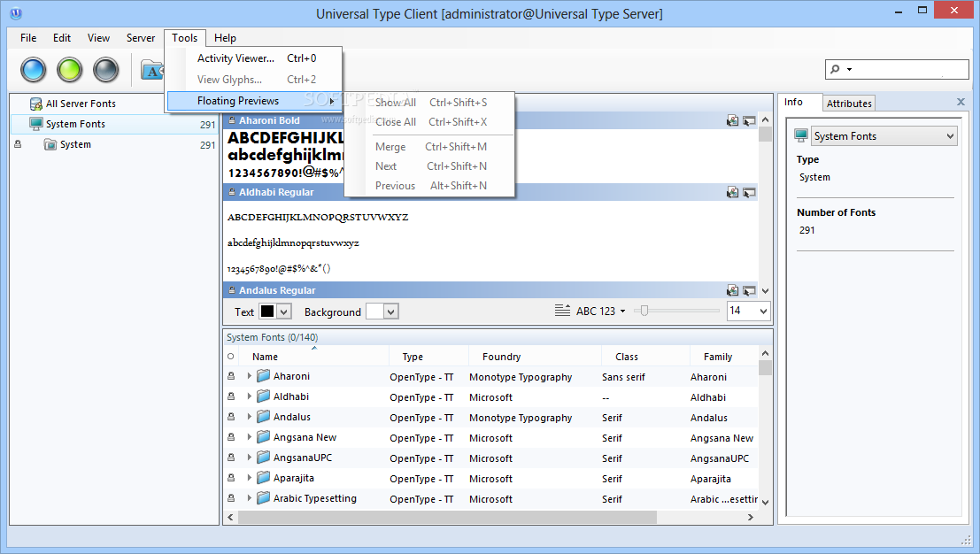Close the Info panel with the X

pyautogui.click(x=961, y=102)
